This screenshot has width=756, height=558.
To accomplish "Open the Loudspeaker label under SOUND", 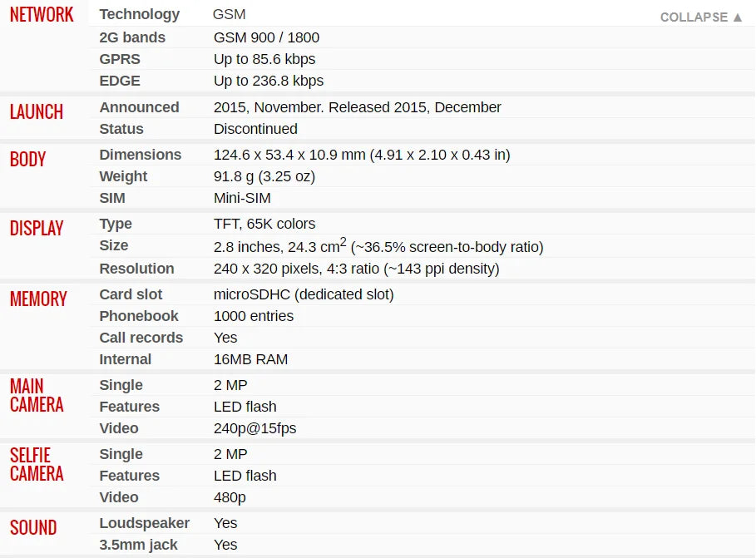I will (144, 523).
